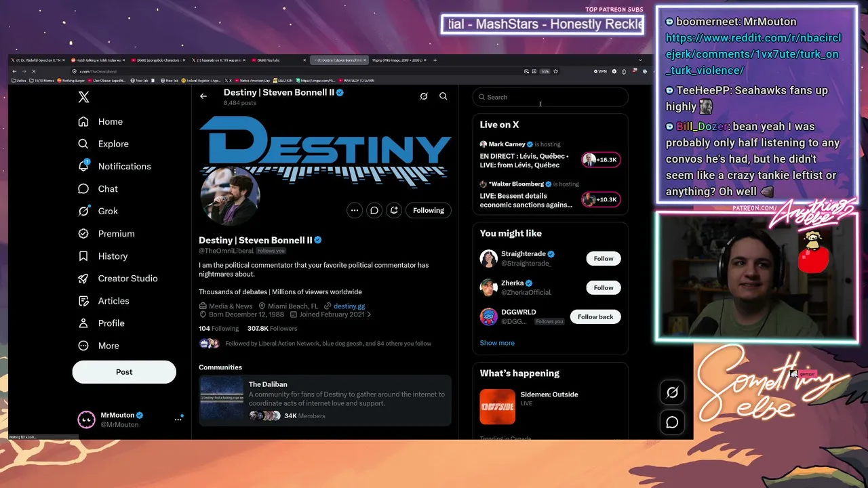This screenshot has width=868, height=488.
Task: Open reddit link in boomerneet's chat message
Action: 753,54
